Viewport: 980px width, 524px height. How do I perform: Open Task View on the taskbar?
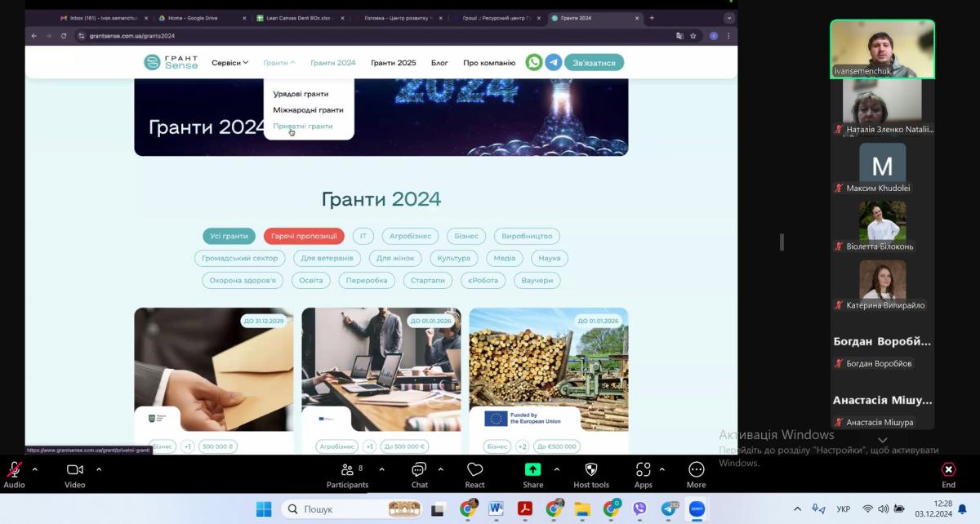click(x=439, y=508)
